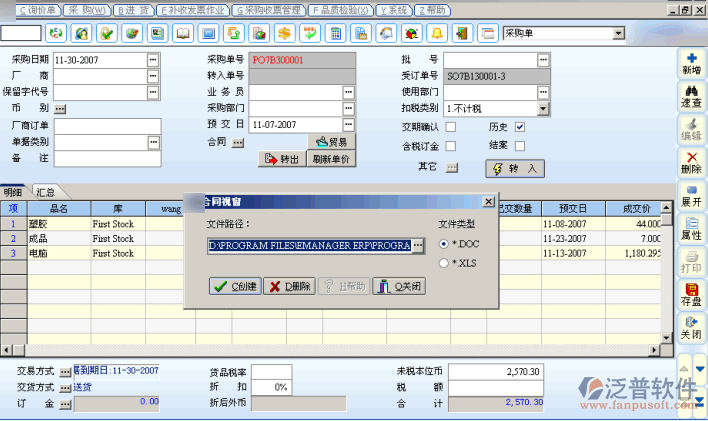Select the *.DOC file type radio button

[444, 244]
